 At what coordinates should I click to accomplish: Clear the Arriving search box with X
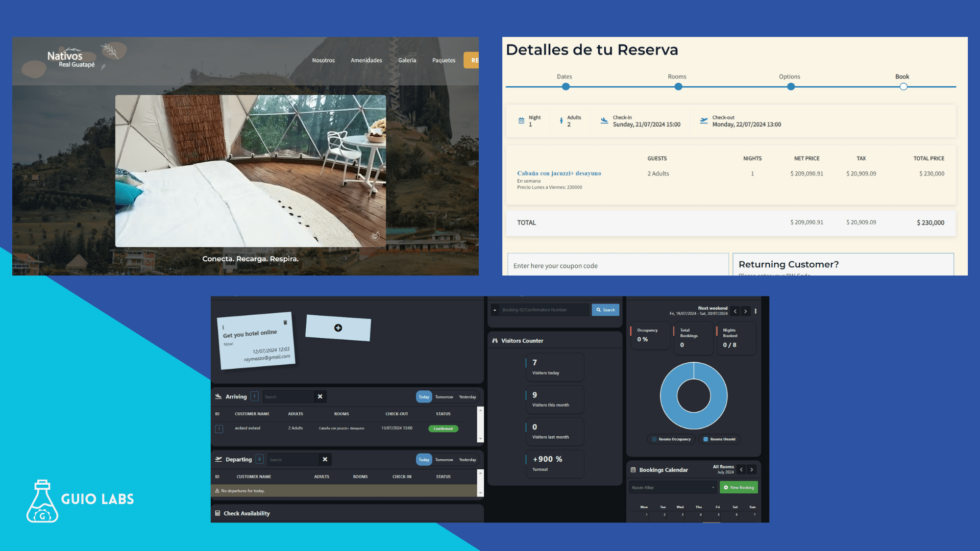(x=320, y=396)
